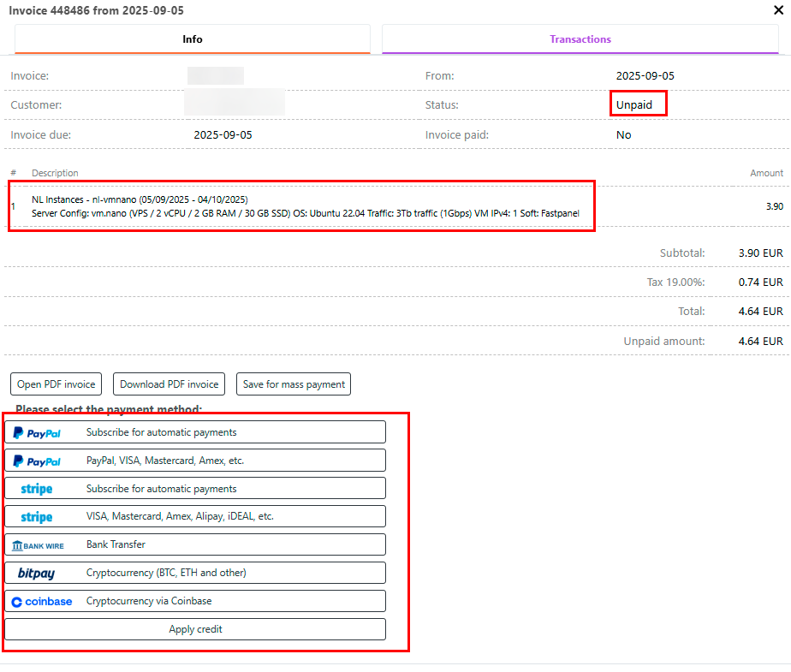The height and width of the screenshot is (672, 791).
Task: Click the Coinbase logo
Action: 42,602
